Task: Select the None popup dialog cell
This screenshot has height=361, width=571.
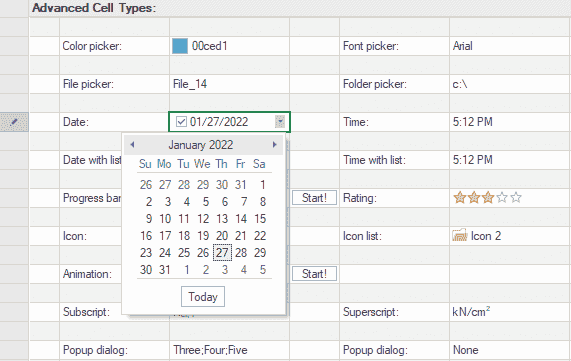Action: click(x=510, y=350)
